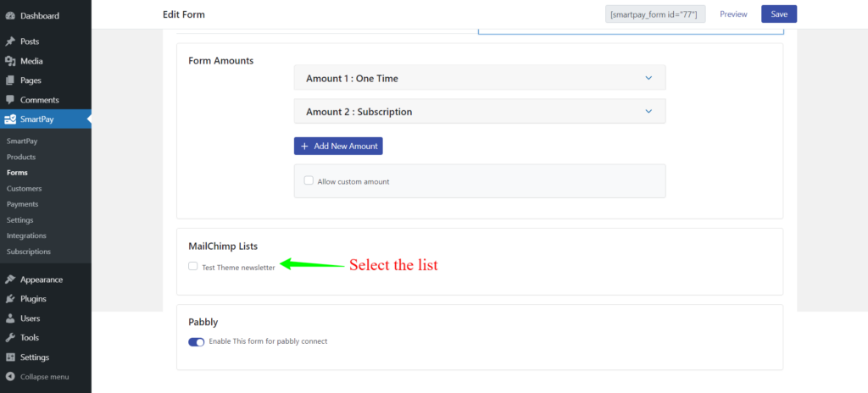Screen dimensions: 868x393
Task: Click the Posts pin icon
Action: [10, 42]
